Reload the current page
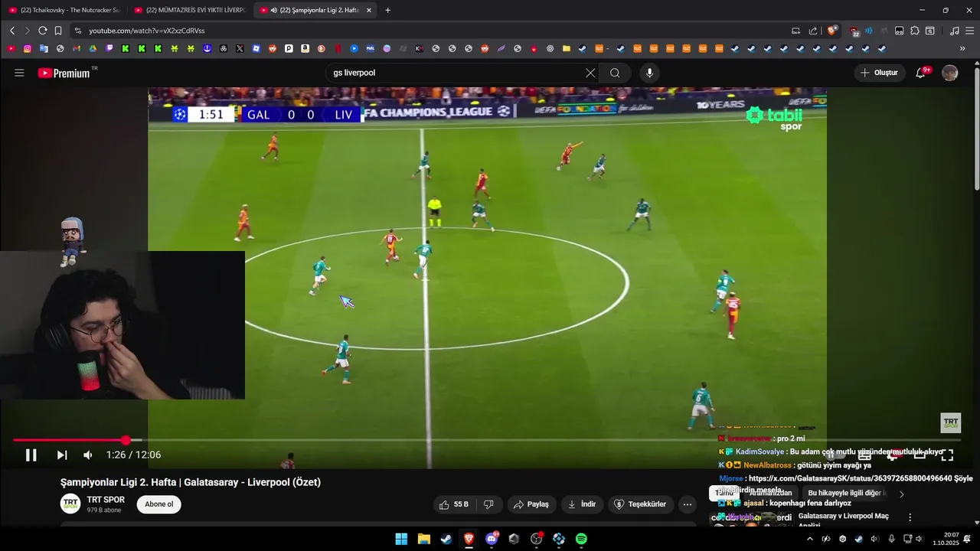This screenshot has height=551, width=980. [42, 31]
